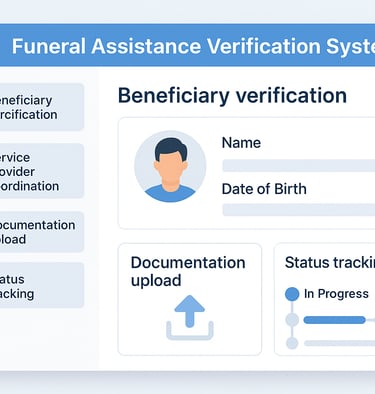This screenshot has height=394, width=375.
Task: Click the Date of Birth label
Action: pyautogui.click(x=264, y=189)
